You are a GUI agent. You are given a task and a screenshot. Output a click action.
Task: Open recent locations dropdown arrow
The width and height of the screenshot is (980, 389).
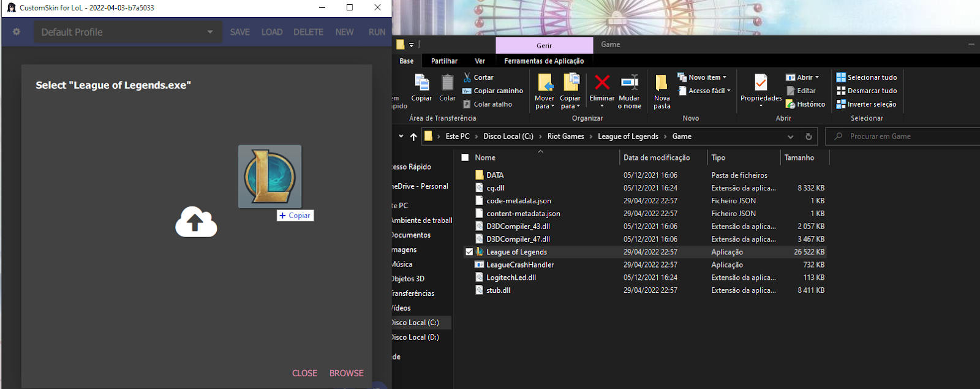tap(401, 137)
